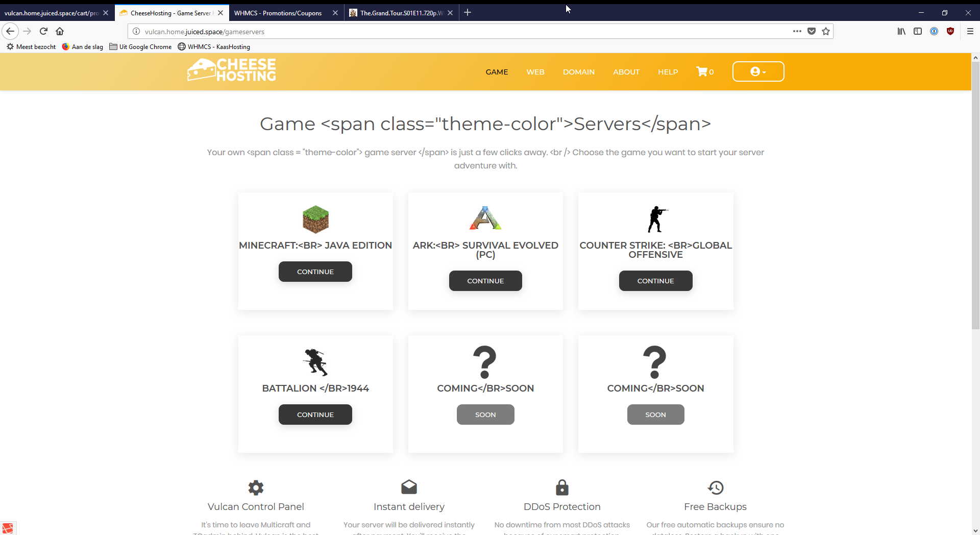The width and height of the screenshot is (980, 535).
Task: Open the Firefox hamburger menu
Action: point(970,32)
